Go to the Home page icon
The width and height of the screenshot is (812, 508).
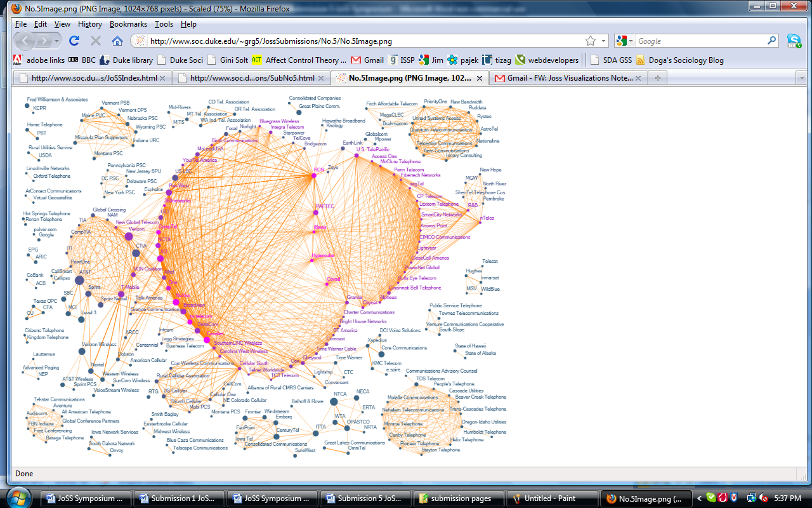[x=117, y=41]
